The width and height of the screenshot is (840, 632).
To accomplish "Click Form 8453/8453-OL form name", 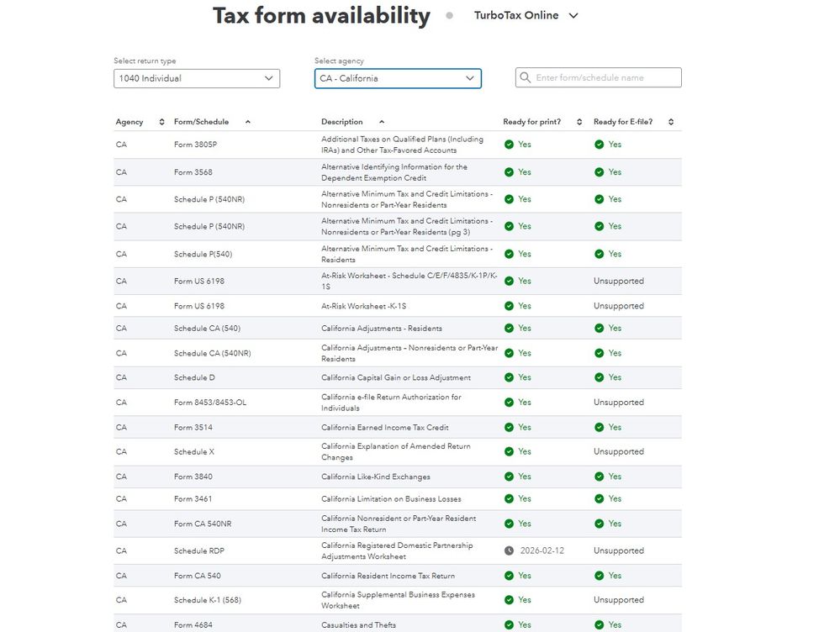I will coord(210,403).
